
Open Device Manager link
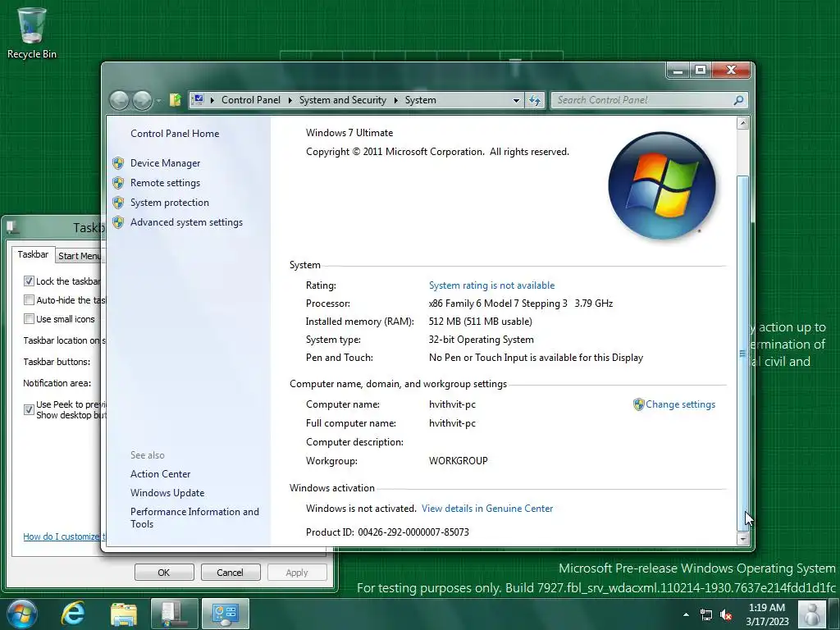(x=165, y=163)
